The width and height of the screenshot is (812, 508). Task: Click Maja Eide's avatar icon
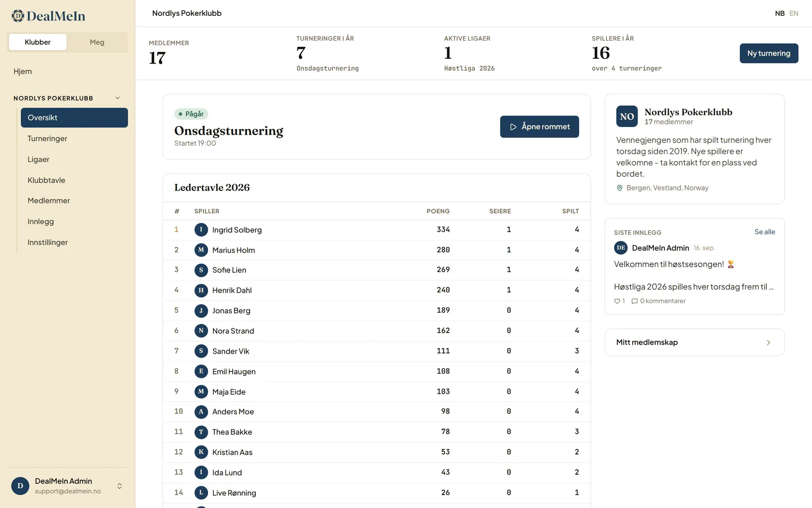click(201, 392)
